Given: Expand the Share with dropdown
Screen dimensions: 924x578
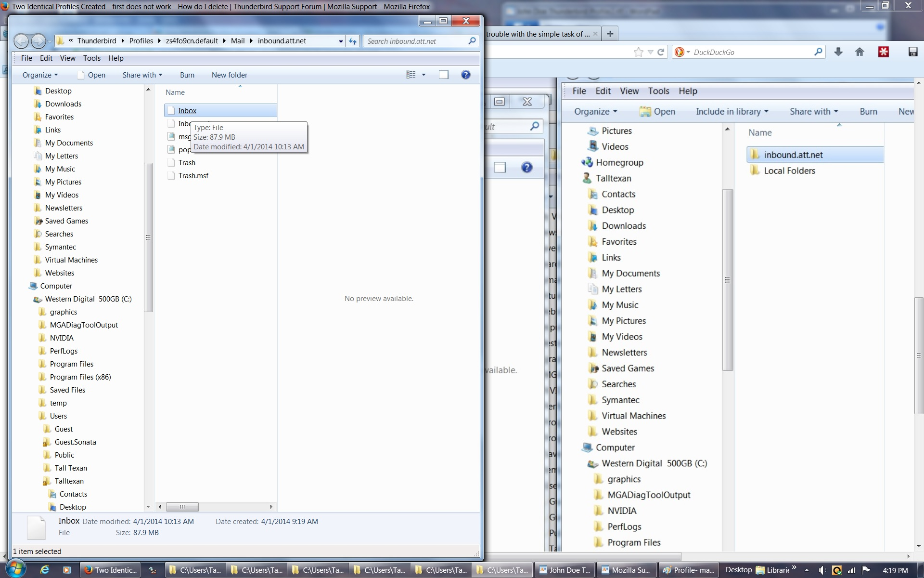Looking at the screenshot, I should 142,75.
